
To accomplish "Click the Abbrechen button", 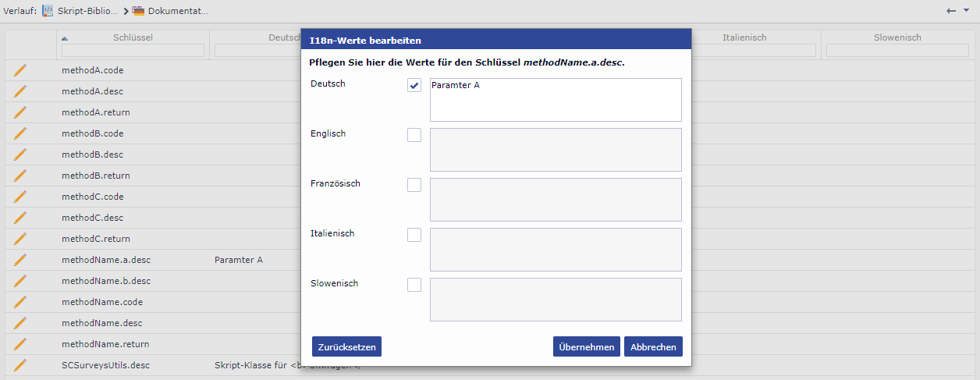I will coord(653,346).
